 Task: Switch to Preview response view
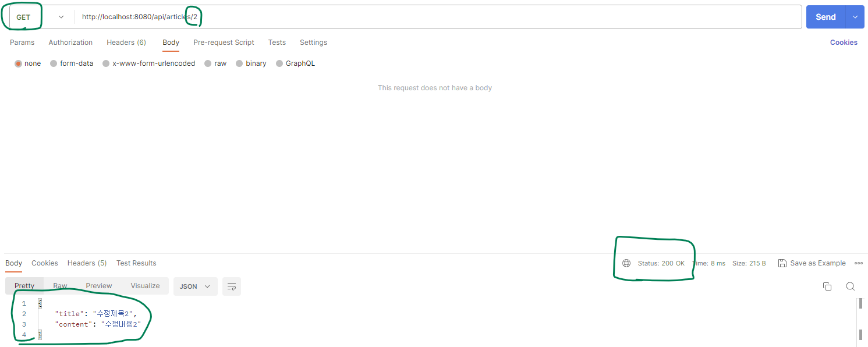point(99,286)
